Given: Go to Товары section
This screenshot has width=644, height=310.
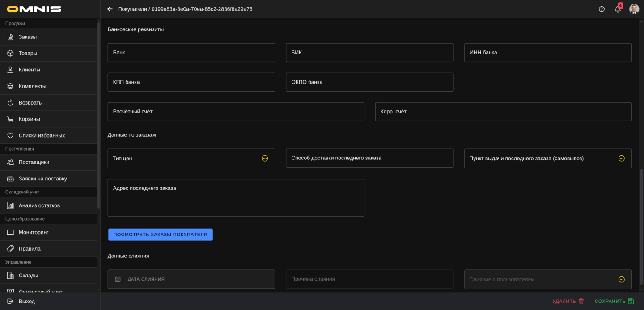Looking at the screenshot, I should pos(28,54).
